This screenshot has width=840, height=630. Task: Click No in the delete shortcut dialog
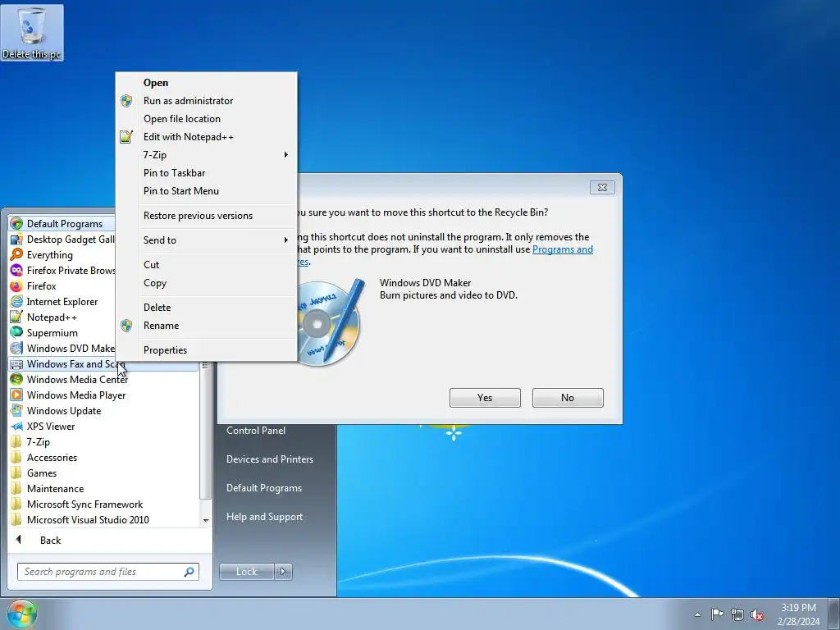[x=568, y=398]
